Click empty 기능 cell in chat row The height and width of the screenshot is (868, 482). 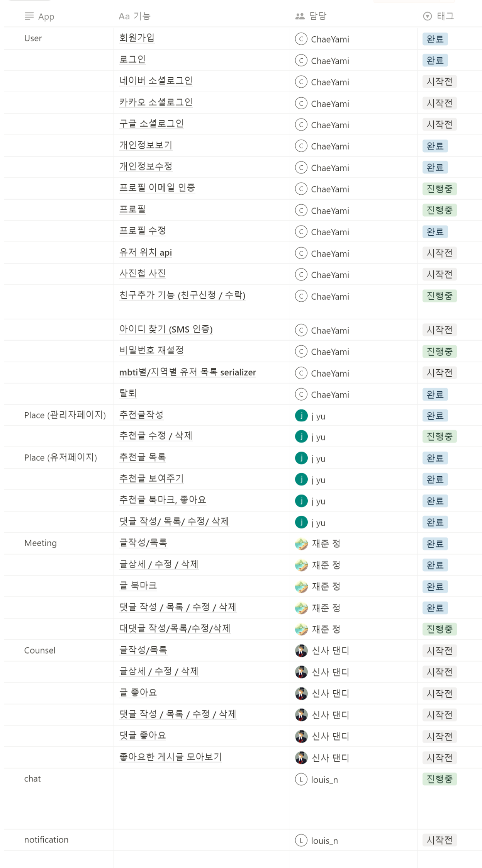(x=202, y=798)
